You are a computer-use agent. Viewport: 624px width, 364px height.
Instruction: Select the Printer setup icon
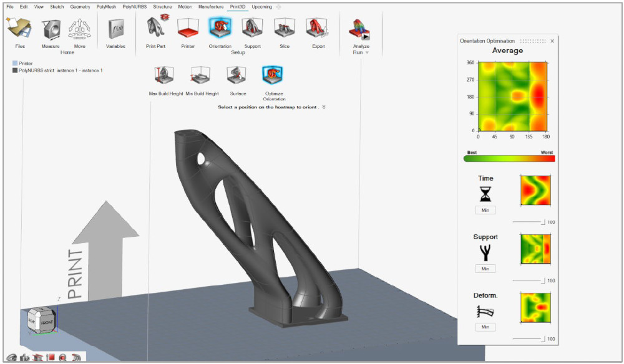click(x=188, y=28)
